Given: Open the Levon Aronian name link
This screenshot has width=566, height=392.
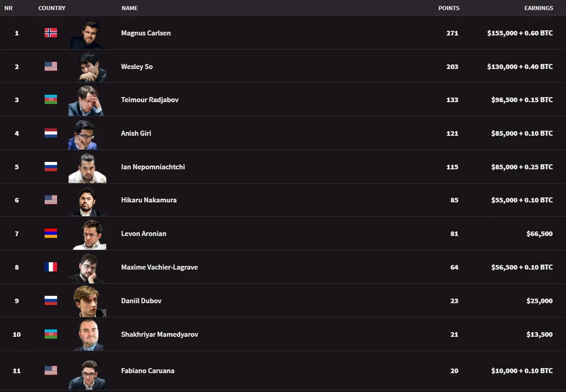Looking at the screenshot, I should click(144, 234).
